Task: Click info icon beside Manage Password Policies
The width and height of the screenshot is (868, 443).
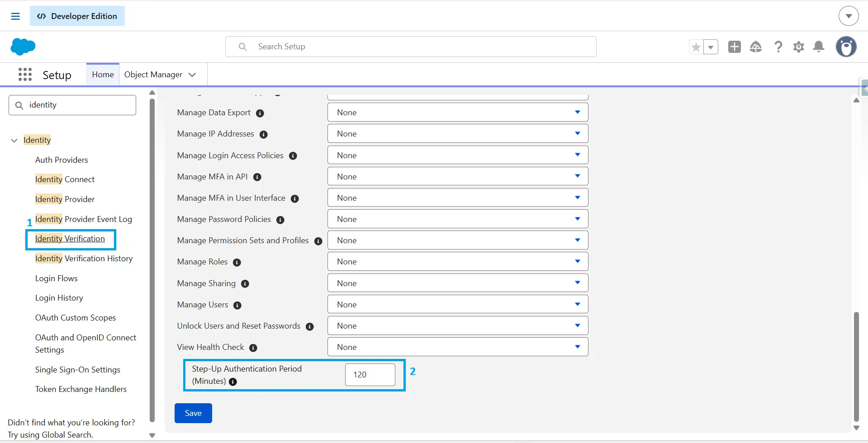Action: pos(280,220)
